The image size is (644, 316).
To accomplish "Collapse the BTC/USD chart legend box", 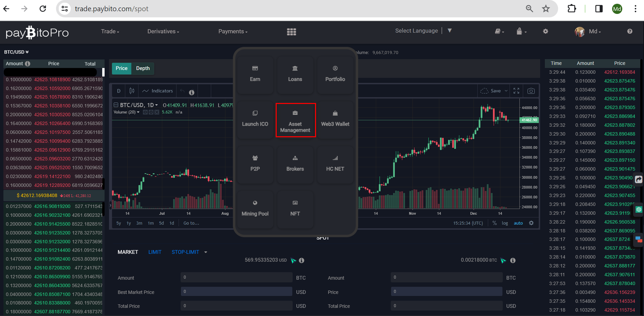I will [x=116, y=105].
